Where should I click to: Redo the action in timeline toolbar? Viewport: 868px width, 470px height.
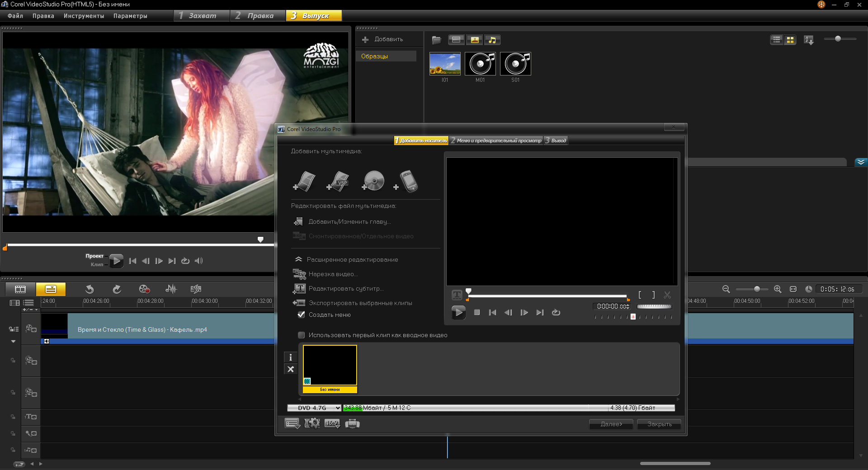117,289
